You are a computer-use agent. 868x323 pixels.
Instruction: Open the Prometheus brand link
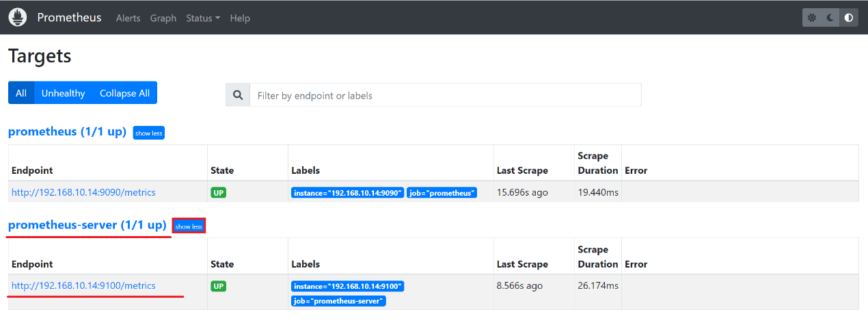click(69, 18)
